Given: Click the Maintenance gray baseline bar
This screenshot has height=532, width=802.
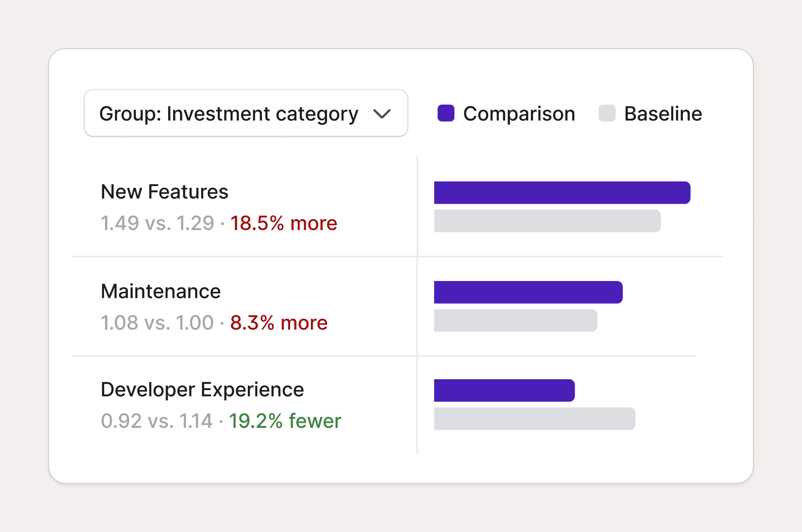Looking at the screenshot, I should pyautogui.click(x=515, y=321).
